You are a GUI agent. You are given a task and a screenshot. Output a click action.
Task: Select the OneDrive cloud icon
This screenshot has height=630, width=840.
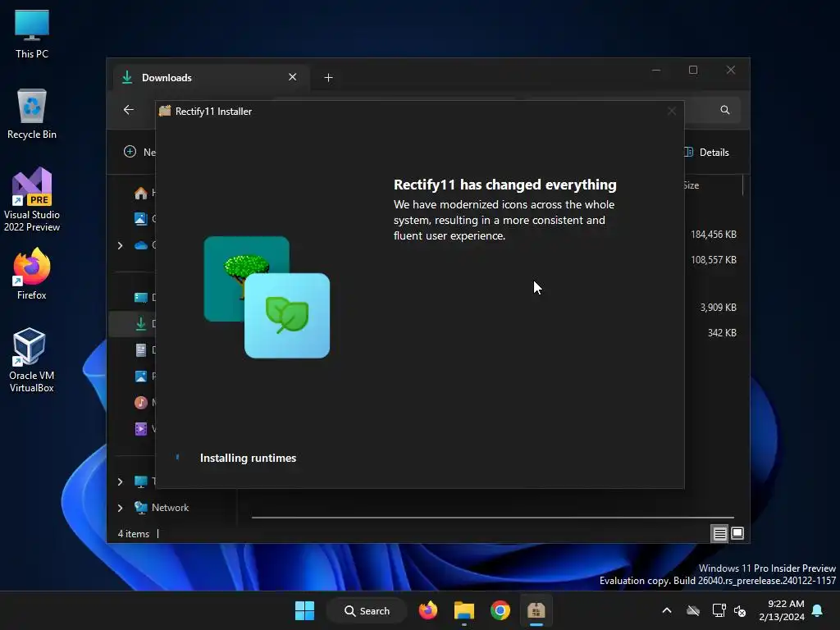(x=141, y=245)
